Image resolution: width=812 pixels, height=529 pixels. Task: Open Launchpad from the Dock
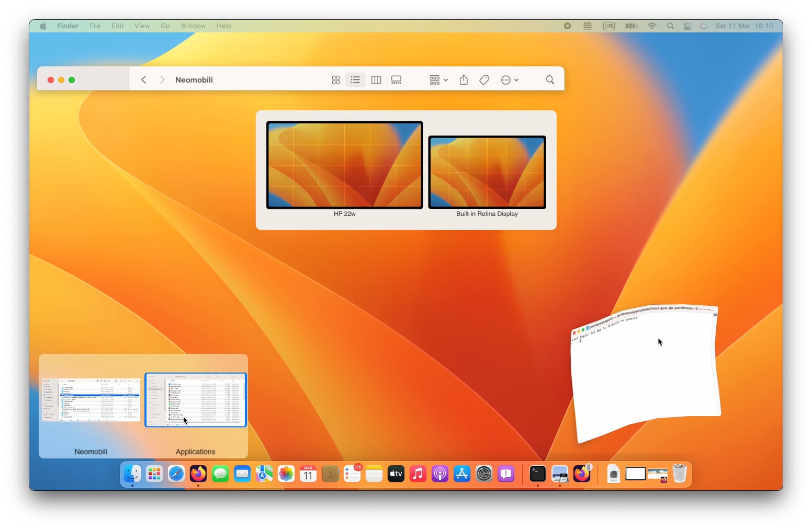154,474
